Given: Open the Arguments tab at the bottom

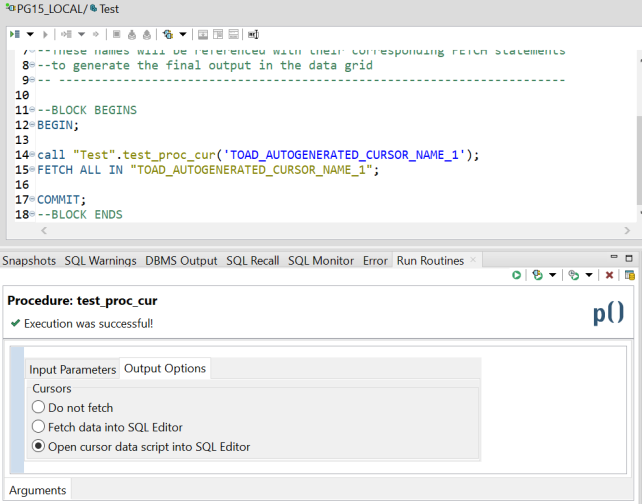Looking at the screenshot, I should [x=38, y=490].
